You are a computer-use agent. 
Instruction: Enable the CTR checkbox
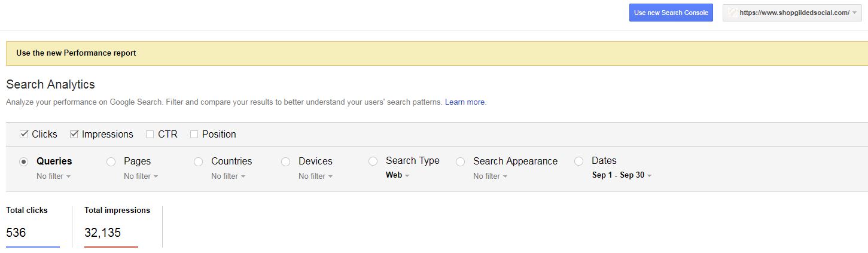[x=150, y=135]
